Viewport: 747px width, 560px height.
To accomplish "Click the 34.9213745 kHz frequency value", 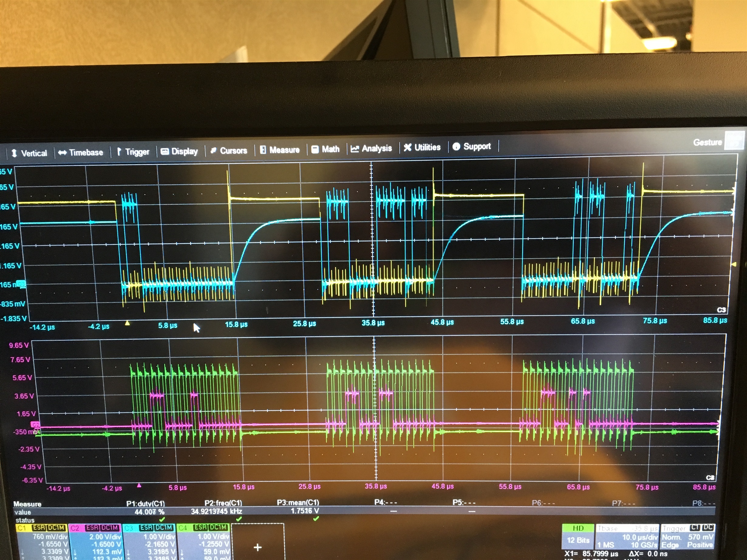I will (217, 511).
